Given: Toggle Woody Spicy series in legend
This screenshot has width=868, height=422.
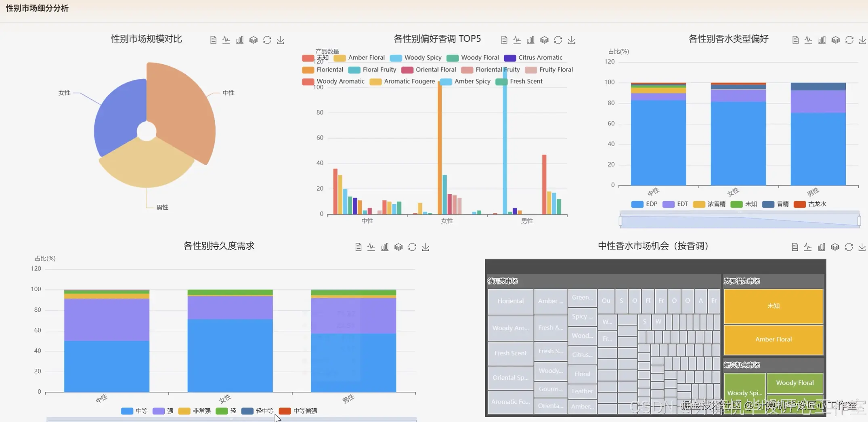Looking at the screenshot, I should (416, 58).
